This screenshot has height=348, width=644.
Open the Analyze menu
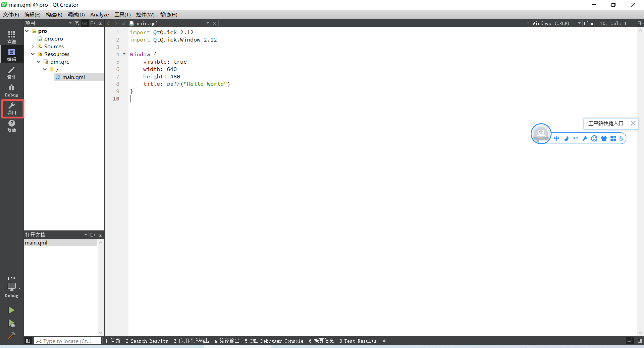100,14
